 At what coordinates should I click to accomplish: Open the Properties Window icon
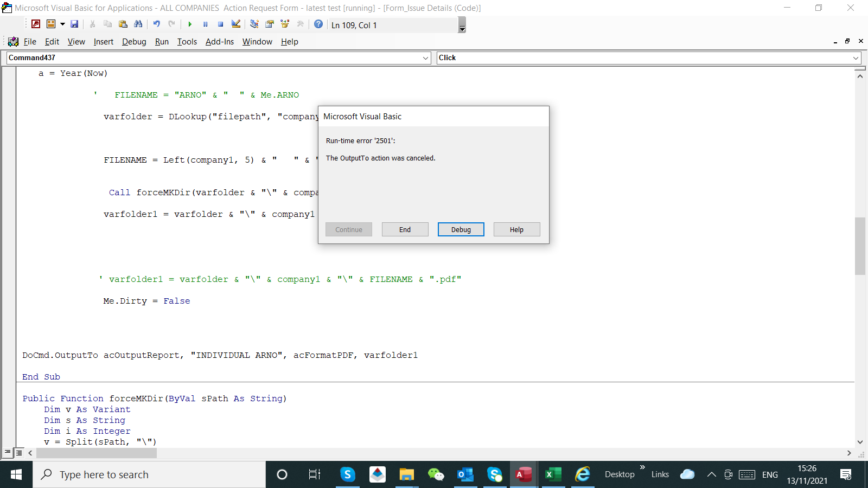pos(270,24)
